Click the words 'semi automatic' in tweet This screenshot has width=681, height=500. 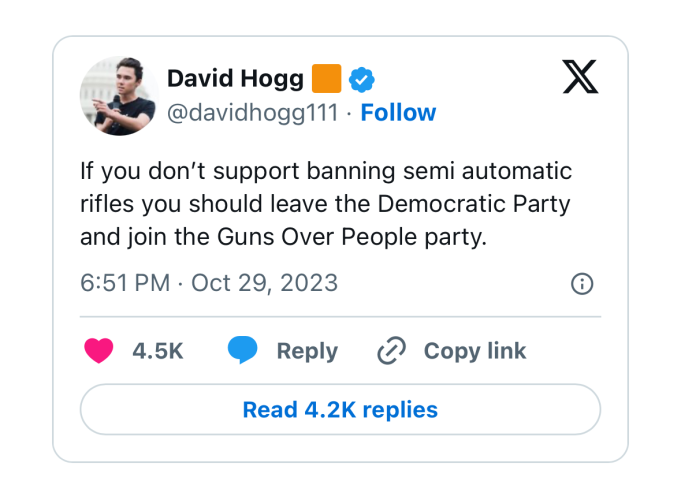(x=487, y=171)
